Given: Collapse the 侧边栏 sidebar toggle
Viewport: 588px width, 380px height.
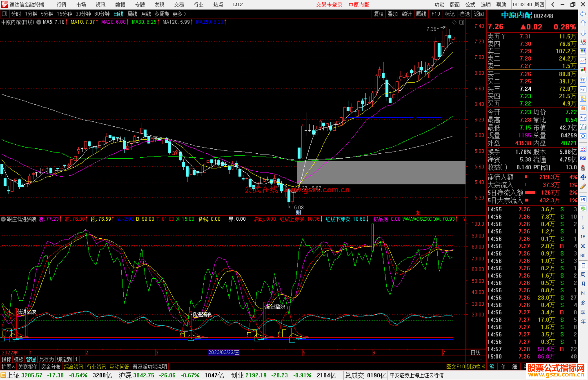Looking at the screenshot, I should pyautogui.click(x=476, y=367).
